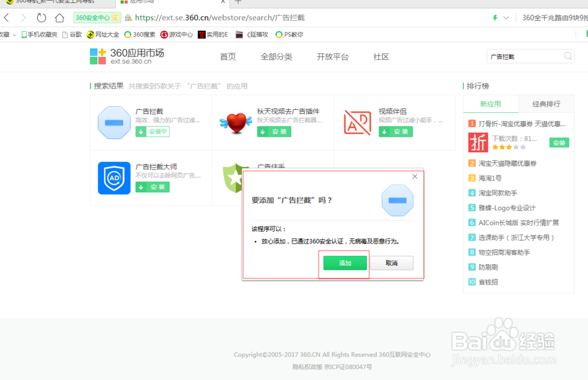
Task: Go to the 首页 nav item
Action: point(228,56)
